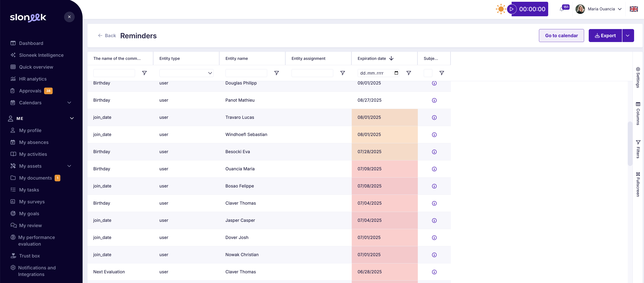The height and width of the screenshot is (283, 644).
Task: Open the notifications bell
Action: (561, 9)
